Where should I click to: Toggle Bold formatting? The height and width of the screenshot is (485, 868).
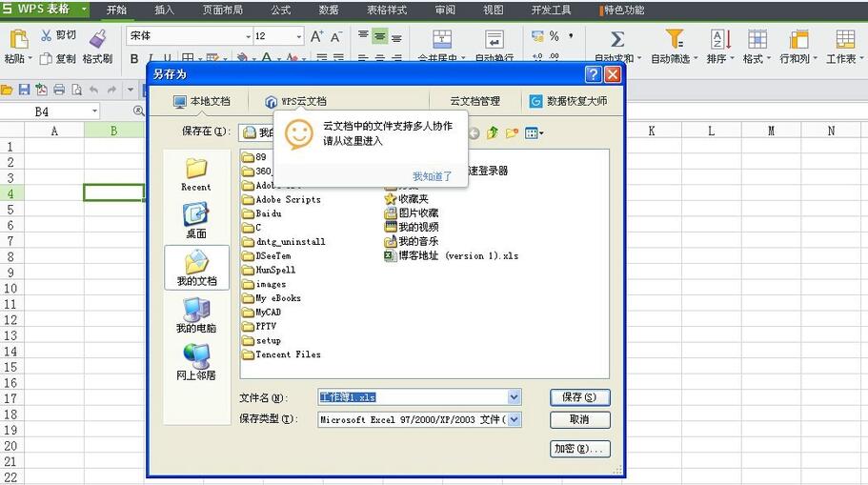point(134,58)
